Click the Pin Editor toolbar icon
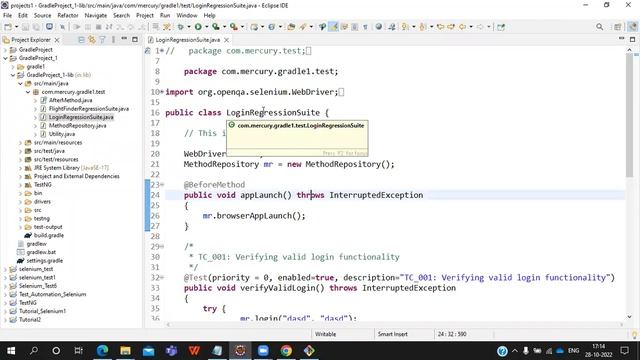Screen dimensions: 640x360 click(501, 27)
